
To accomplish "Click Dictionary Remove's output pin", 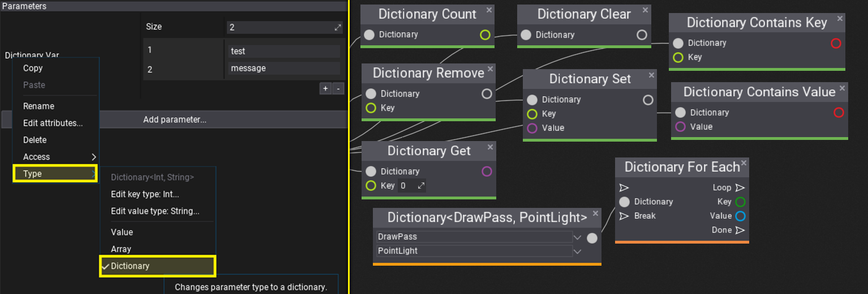I will pos(487,93).
